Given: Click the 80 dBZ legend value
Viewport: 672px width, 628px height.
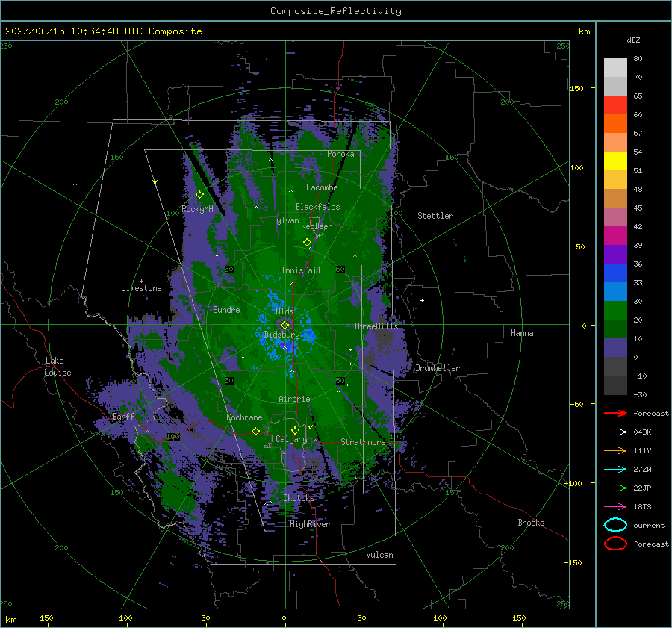Looking at the screenshot, I should click(638, 59).
